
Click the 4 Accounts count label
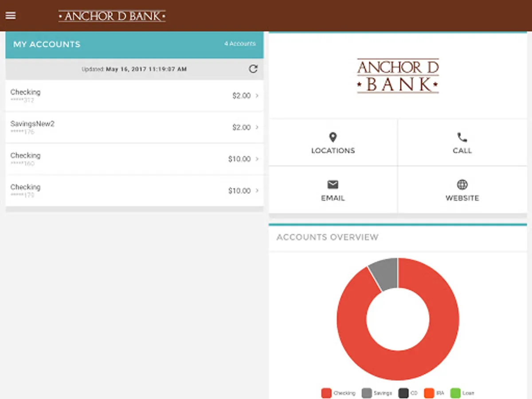pyautogui.click(x=240, y=44)
